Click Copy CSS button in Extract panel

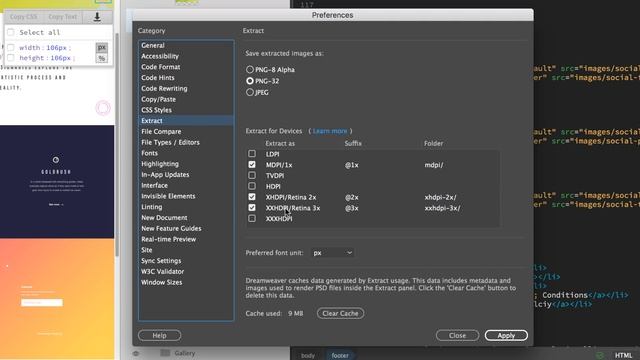click(24, 17)
